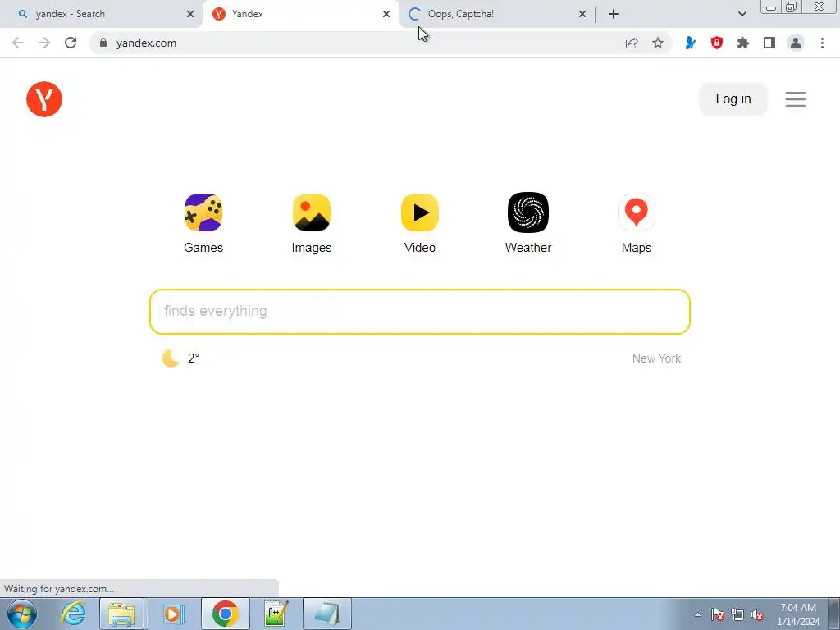Focus the 'finds everything' search box
The height and width of the screenshot is (630, 840).
(419, 312)
